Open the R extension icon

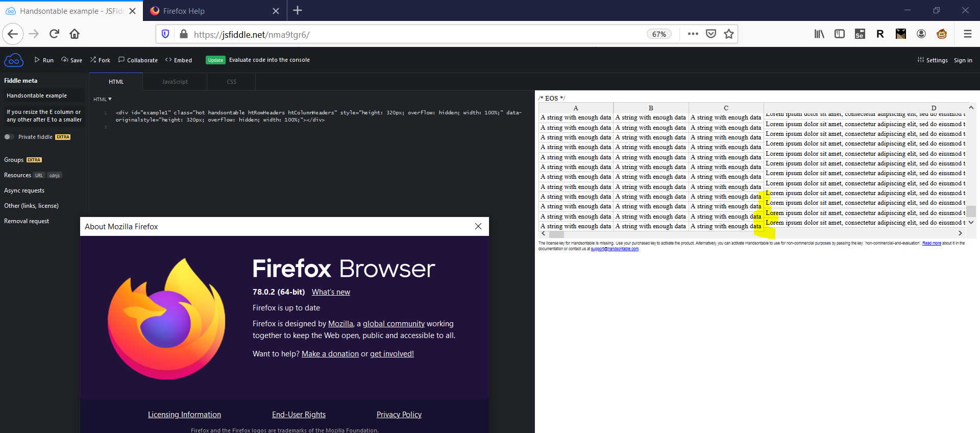[x=880, y=34]
